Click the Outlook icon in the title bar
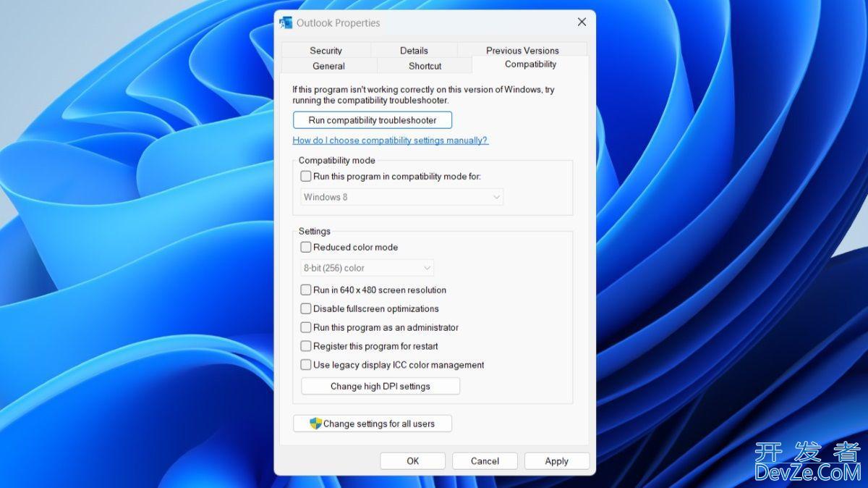This screenshot has height=488, width=868. click(286, 22)
